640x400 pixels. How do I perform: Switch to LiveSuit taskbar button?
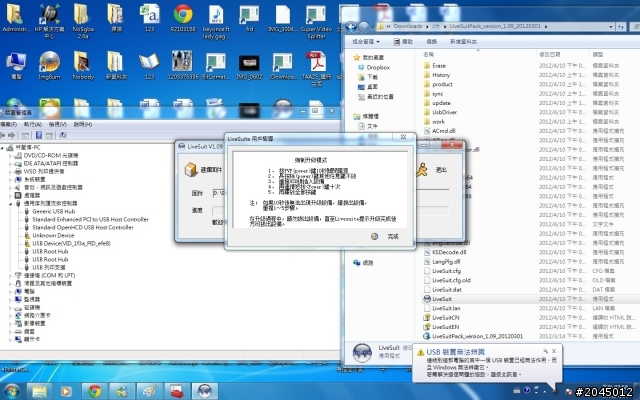204,391
